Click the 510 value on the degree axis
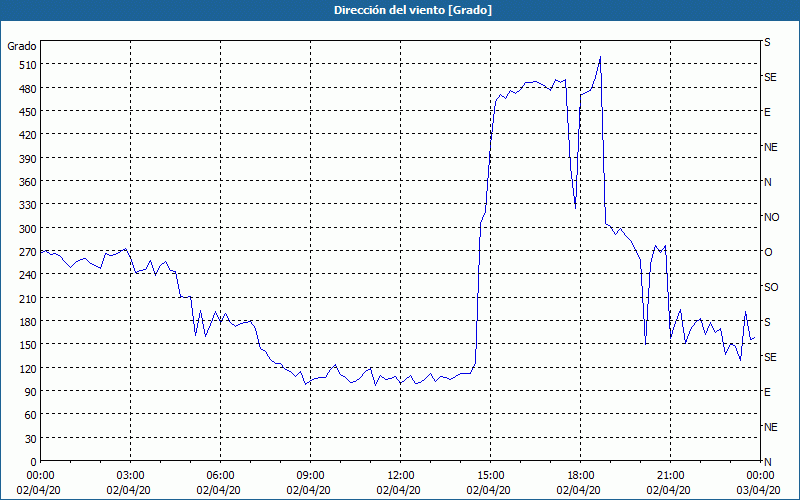The width and height of the screenshot is (800, 500). click(28, 65)
